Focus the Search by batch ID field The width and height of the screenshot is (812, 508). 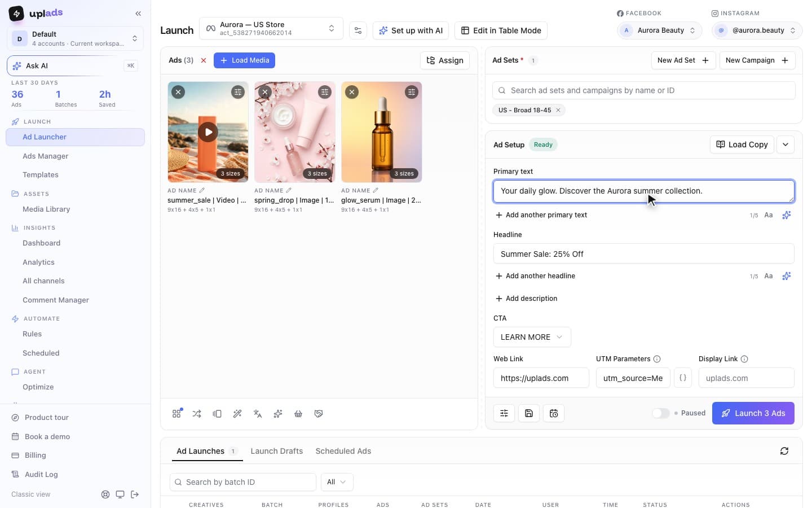(243, 482)
